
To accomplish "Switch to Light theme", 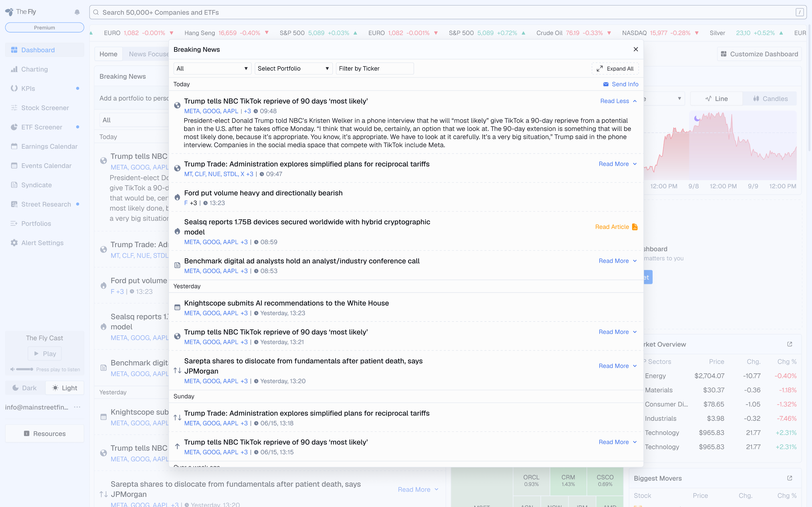I will pyautogui.click(x=65, y=388).
